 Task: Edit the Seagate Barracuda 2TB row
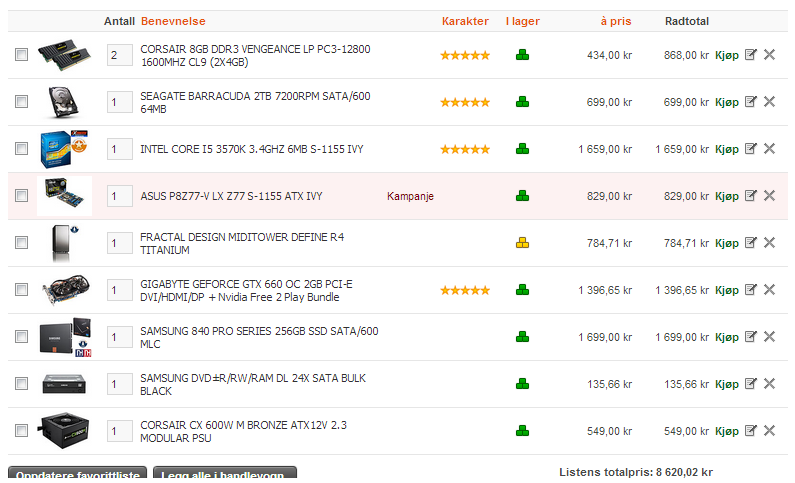click(x=751, y=102)
